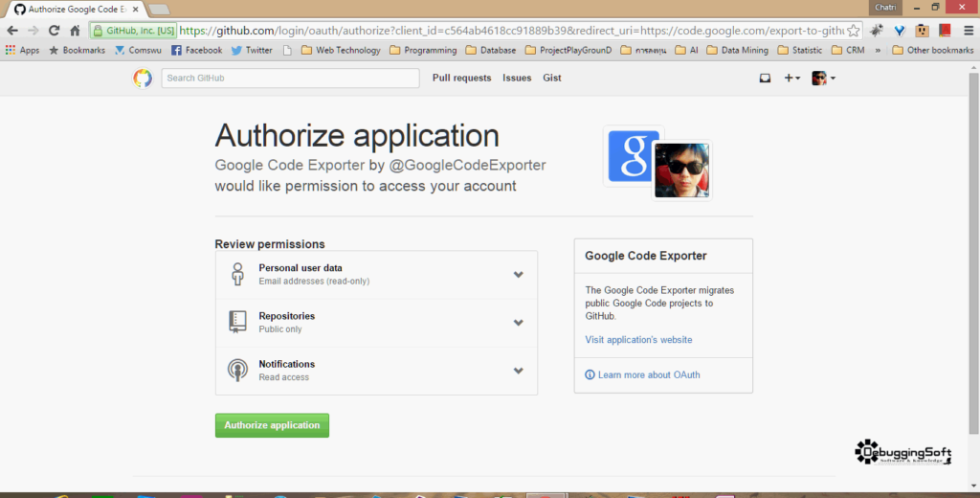Open the CRM bookmark folder
980x498 pixels.
pyautogui.click(x=848, y=50)
